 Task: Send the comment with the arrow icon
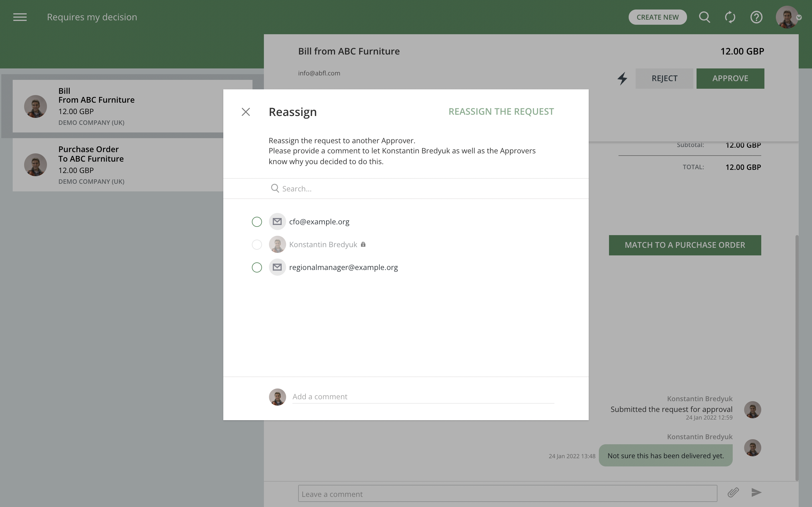tap(756, 492)
